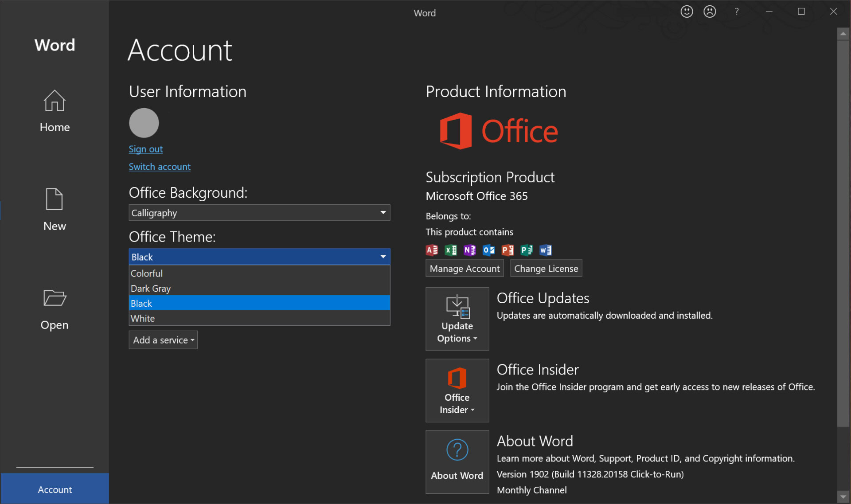The height and width of the screenshot is (504, 851).
Task: Click the Change License button
Action: (x=546, y=268)
